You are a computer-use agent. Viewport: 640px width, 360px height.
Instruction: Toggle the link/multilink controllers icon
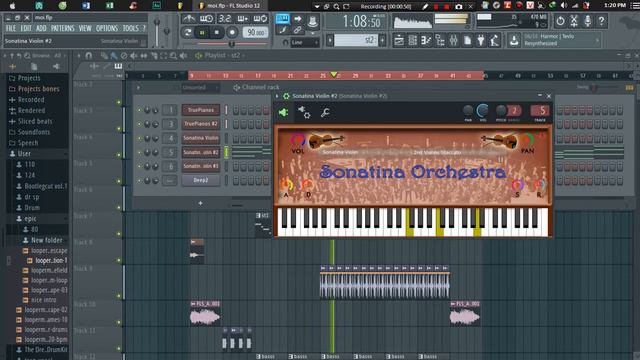[x=298, y=30]
